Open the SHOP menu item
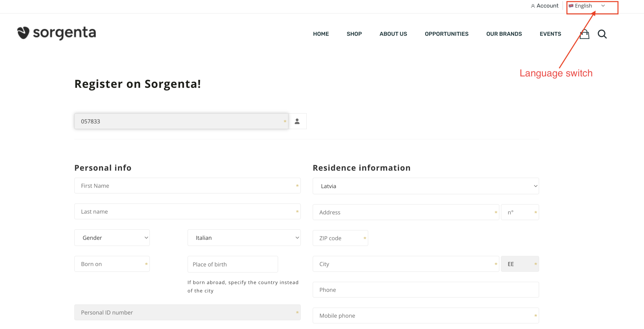This screenshot has height=329, width=644. point(354,34)
